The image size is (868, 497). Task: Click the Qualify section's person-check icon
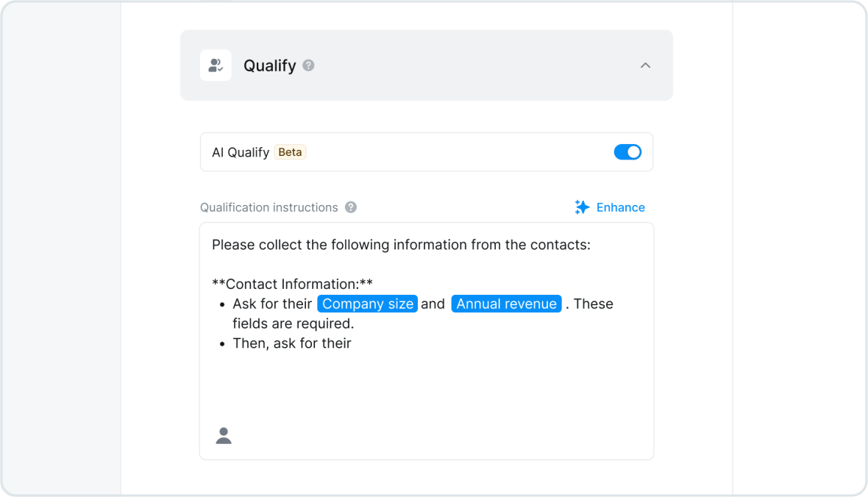pos(216,65)
